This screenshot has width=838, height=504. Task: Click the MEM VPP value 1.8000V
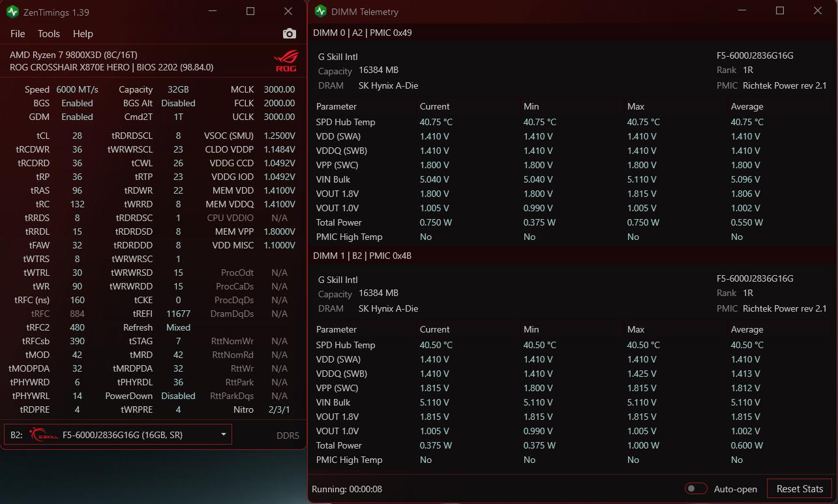pyautogui.click(x=279, y=231)
